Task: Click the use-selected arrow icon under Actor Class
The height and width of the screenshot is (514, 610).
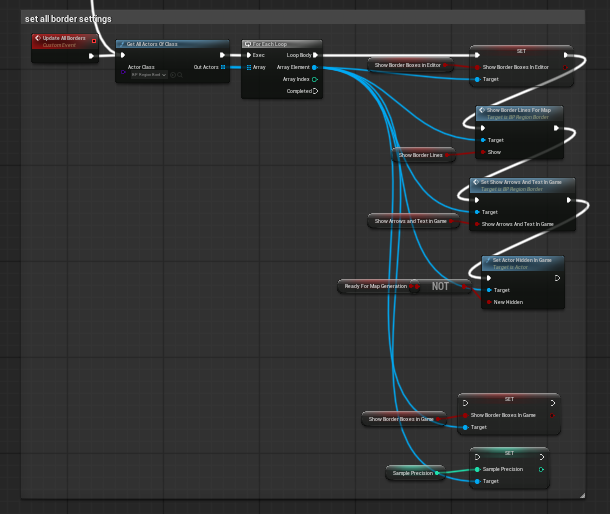Action: 172,75
